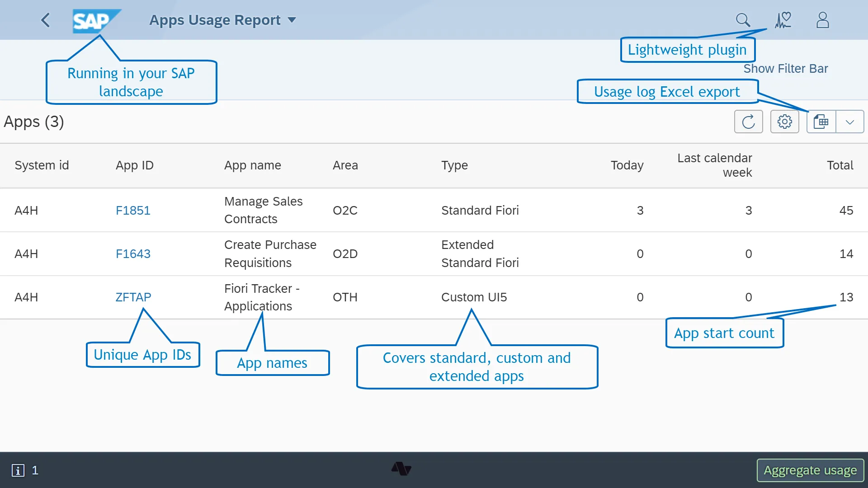Click the App ID column header

coord(134,165)
